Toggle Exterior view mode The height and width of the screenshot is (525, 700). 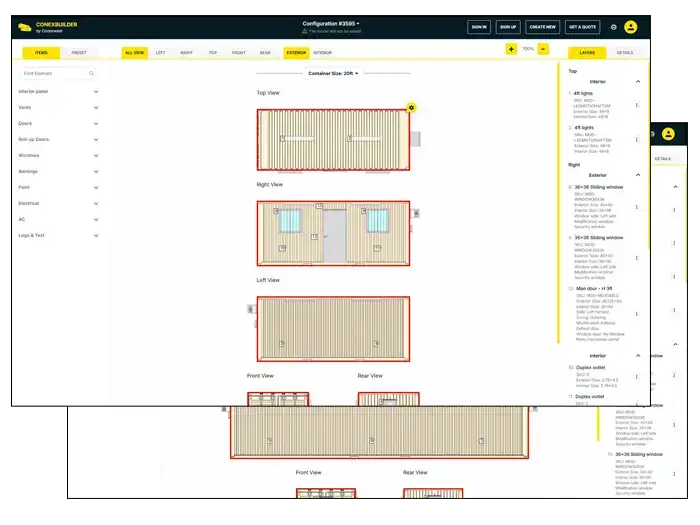click(296, 52)
